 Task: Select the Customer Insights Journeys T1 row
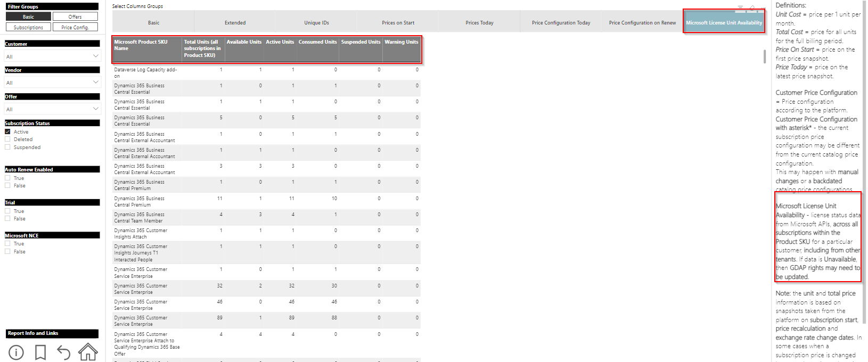(266, 253)
